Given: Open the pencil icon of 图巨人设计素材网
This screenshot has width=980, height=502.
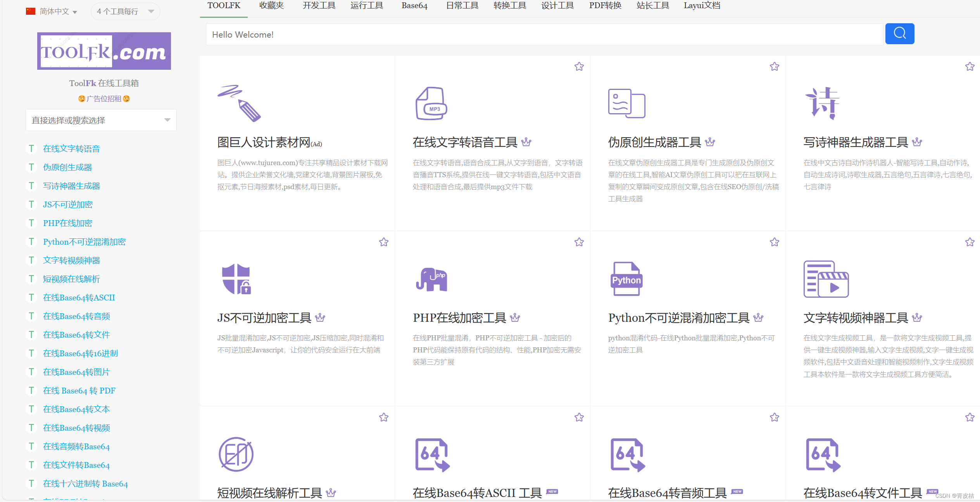Looking at the screenshot, I should pos(239,103).
